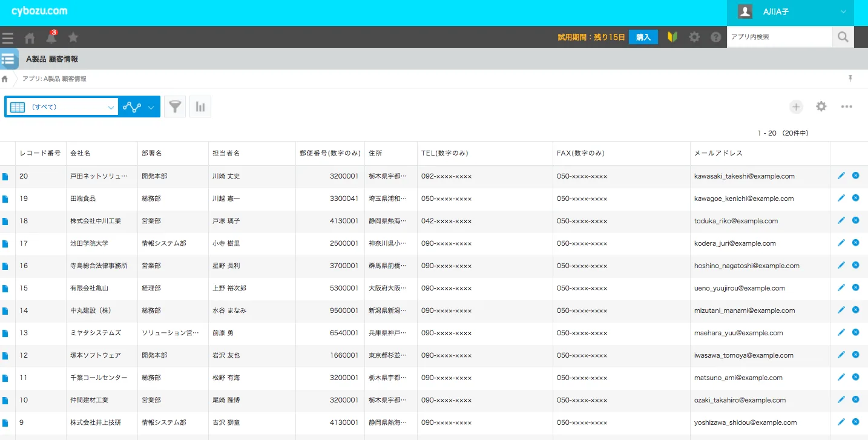Open the three-dots more options menu
Screen dimensions: 868x440
click(846, 107)
